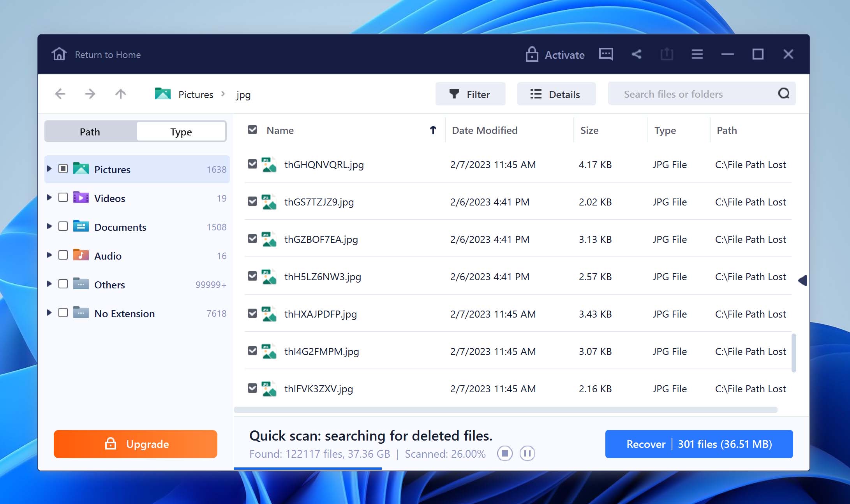
Task: Click the chat/feedback icon in toolbar
Action: [x=606, y=54]
